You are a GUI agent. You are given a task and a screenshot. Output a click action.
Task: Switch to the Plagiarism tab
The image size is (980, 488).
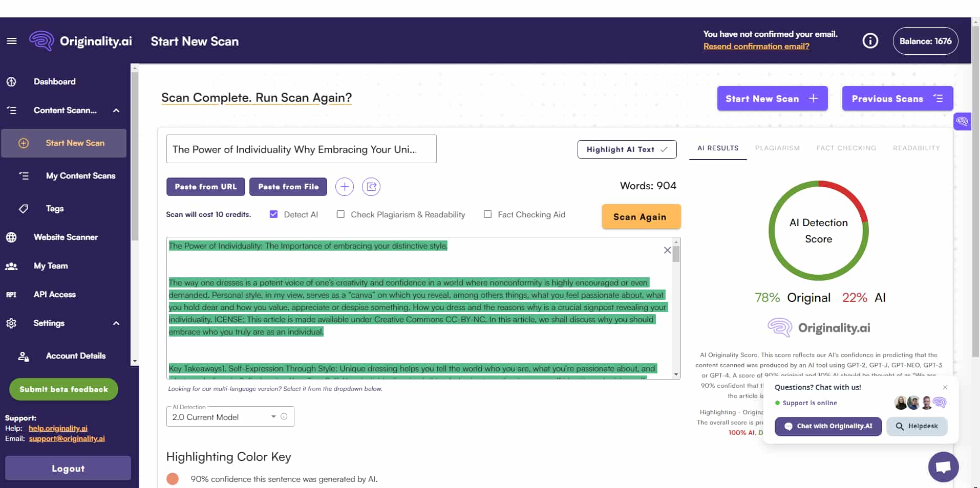point(777,148)
